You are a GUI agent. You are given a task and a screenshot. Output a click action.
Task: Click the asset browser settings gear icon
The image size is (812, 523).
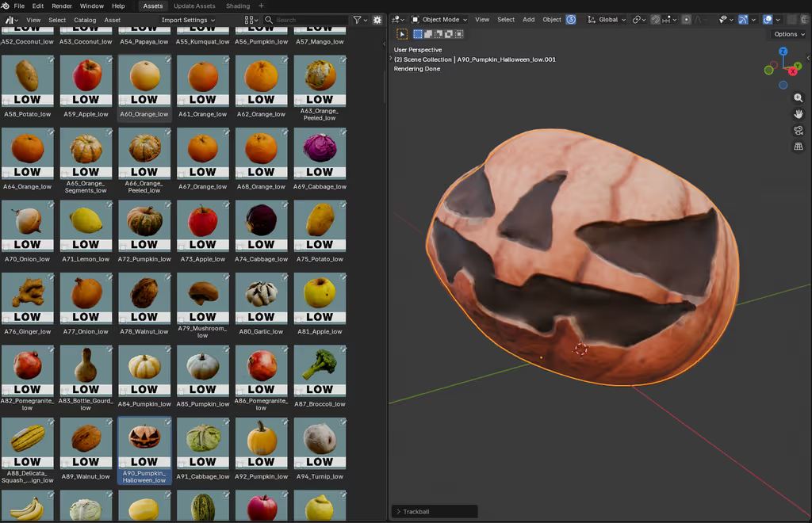[377, 20]
